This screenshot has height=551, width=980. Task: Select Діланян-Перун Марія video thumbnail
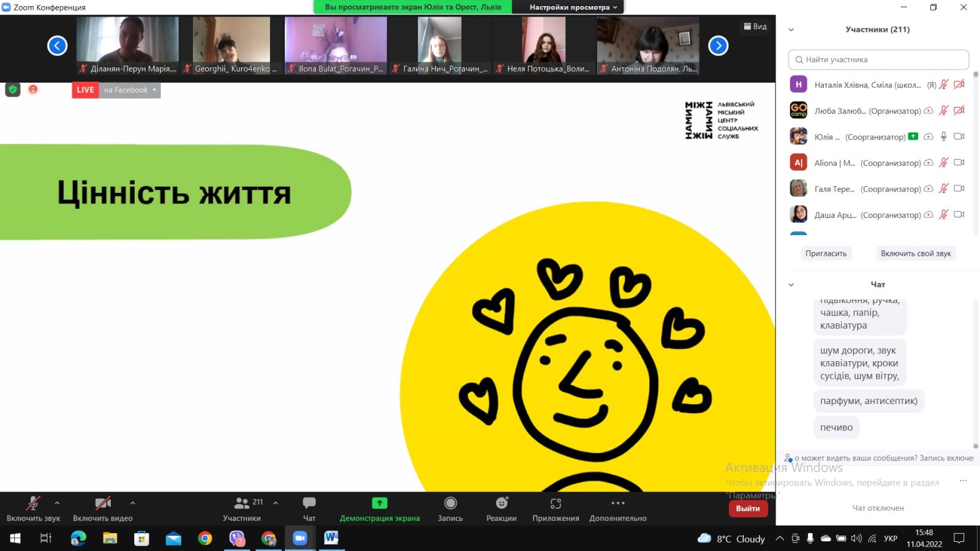click(x=128, y=45)
